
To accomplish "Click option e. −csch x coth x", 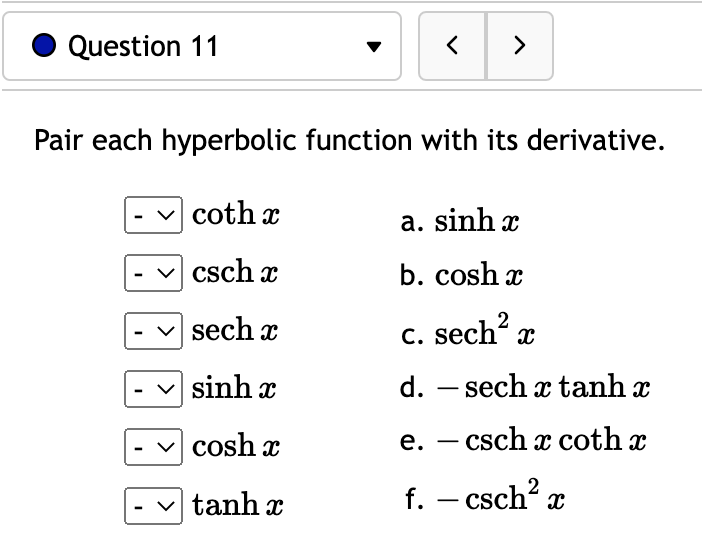I will [523, 440].
